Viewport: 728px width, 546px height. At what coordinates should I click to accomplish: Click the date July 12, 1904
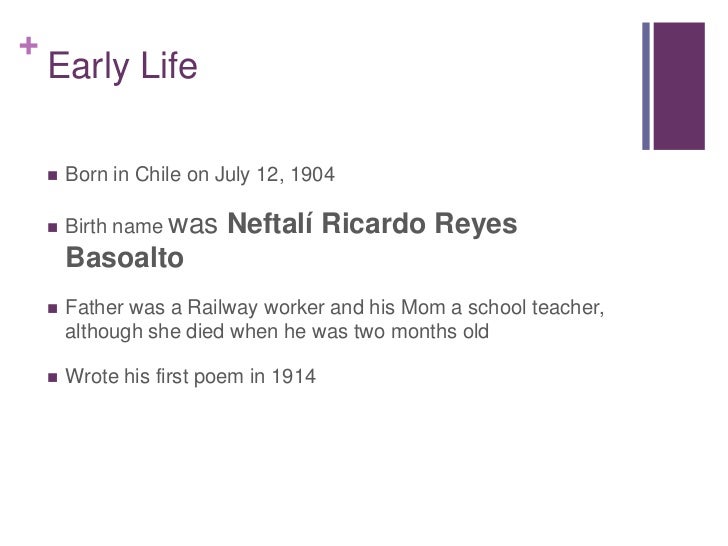tap(275, 175)
